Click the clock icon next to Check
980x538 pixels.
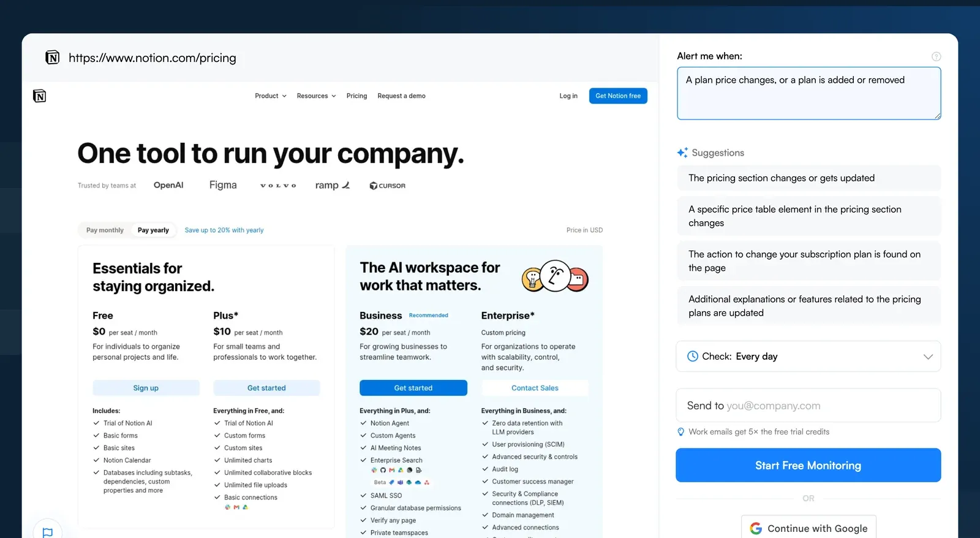click(x=693, y=356)
